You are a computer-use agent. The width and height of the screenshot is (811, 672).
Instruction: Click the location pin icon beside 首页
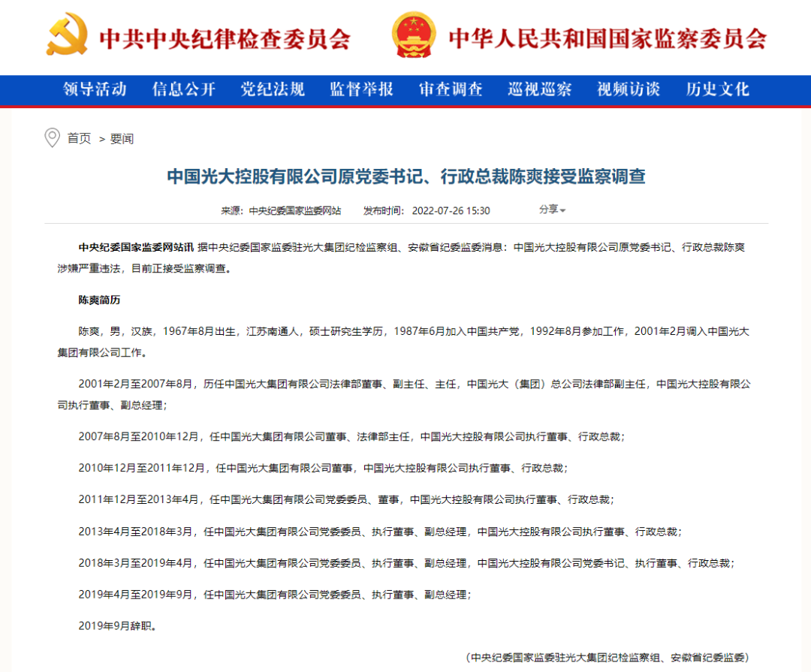(53, 137)
